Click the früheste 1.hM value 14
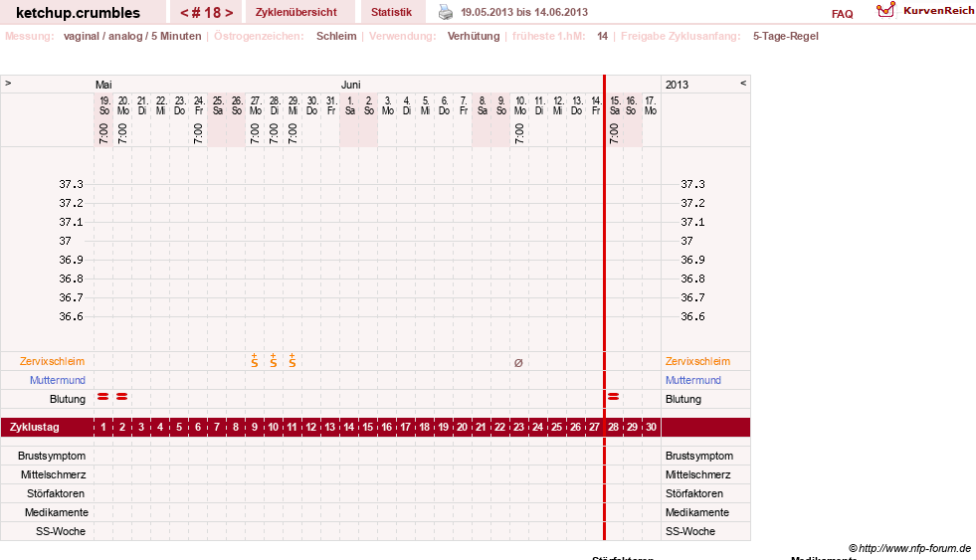Screen dimensions: 976x560 point(602,36)
